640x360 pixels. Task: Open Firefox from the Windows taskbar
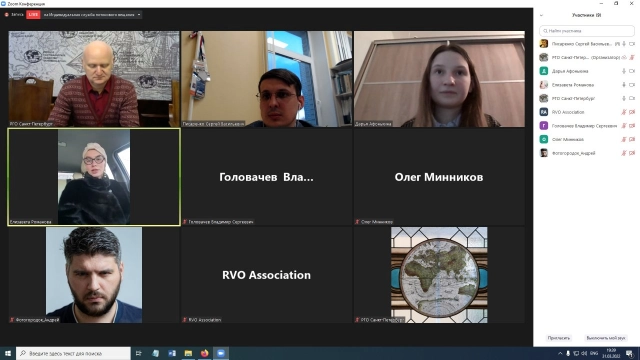[204, 353]
